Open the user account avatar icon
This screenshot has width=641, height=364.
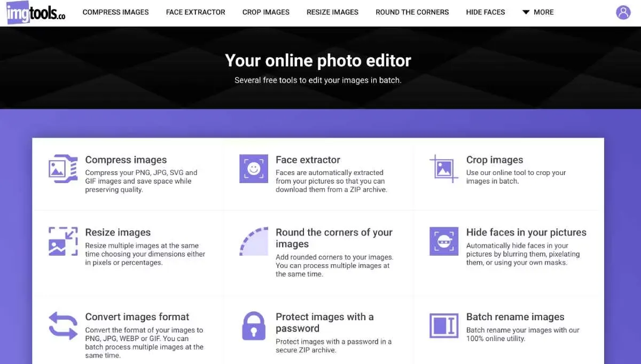pyautogui.click(x=623, y=12)
